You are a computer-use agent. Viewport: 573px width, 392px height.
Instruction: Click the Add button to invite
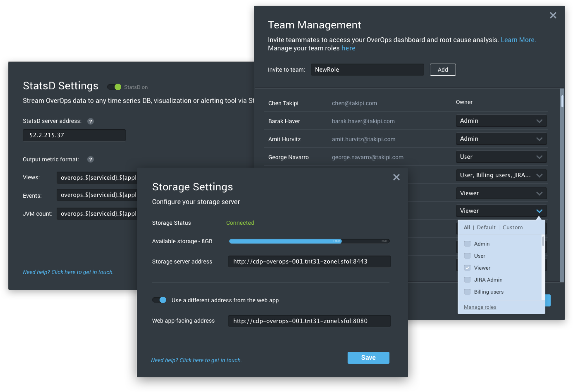(443, 70)
